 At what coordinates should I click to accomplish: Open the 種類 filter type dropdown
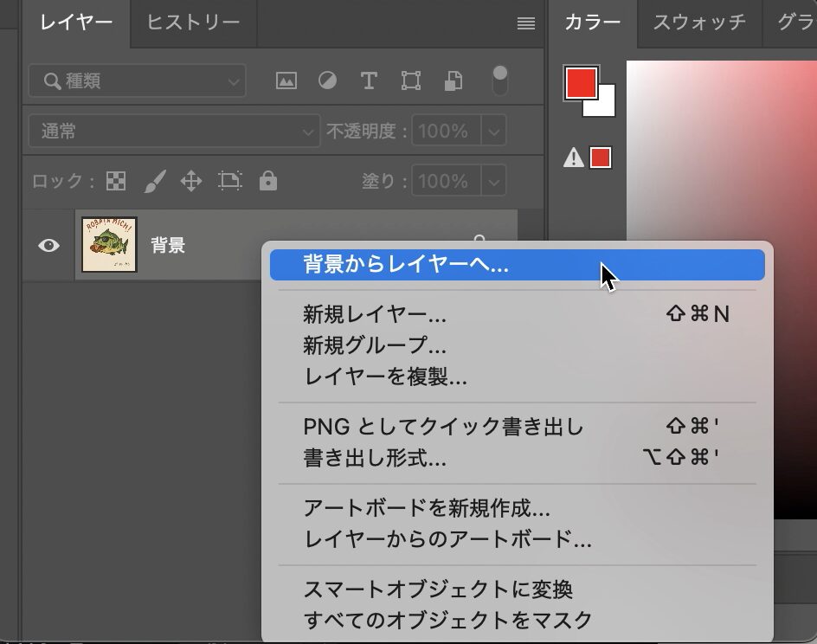coord(137,81)
